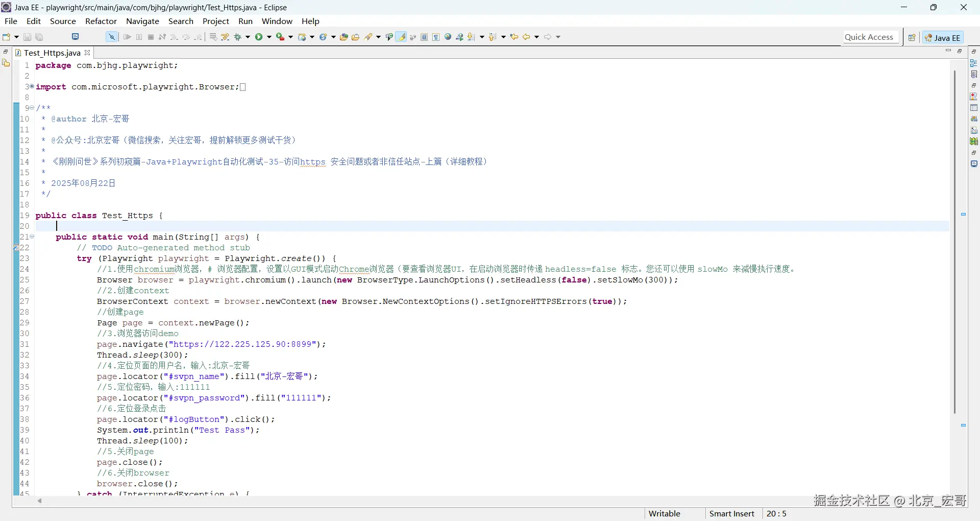Viewport: 980px width, 521px height.
Task: Minimize the editor area
Action: pyautogui.click(x=948, y=51)
